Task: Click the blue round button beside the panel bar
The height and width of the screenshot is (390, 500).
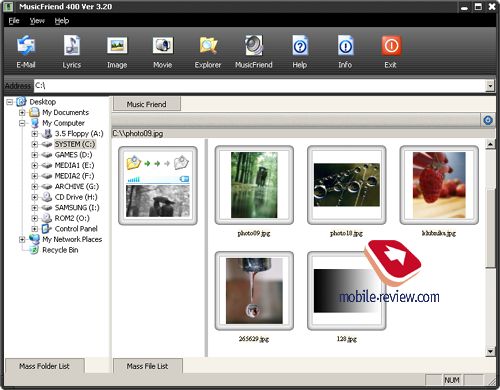Action: 488,120
